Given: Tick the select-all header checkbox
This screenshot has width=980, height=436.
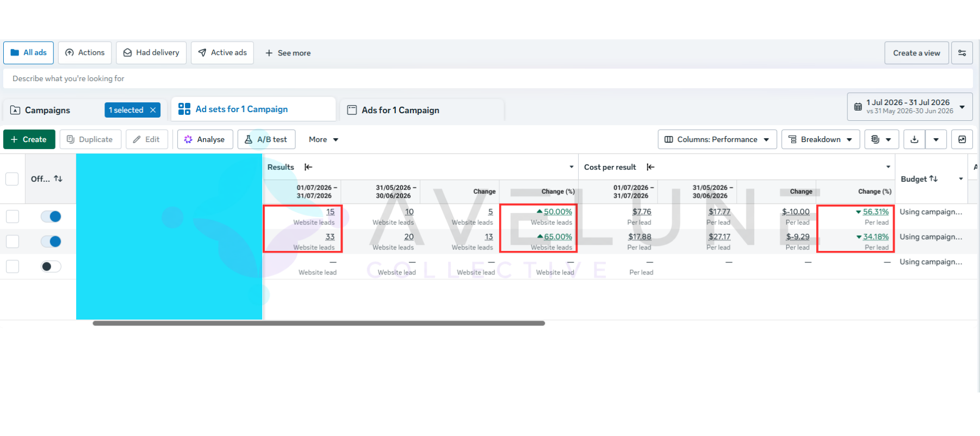Looking at the screenshot, I should [12, 179].
